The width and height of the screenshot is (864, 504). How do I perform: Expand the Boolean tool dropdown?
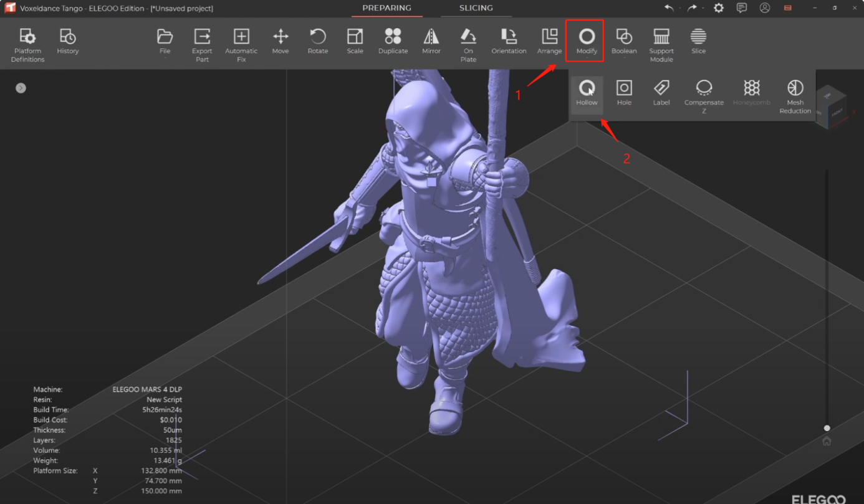pyautogui.click(x=624, y=42)
